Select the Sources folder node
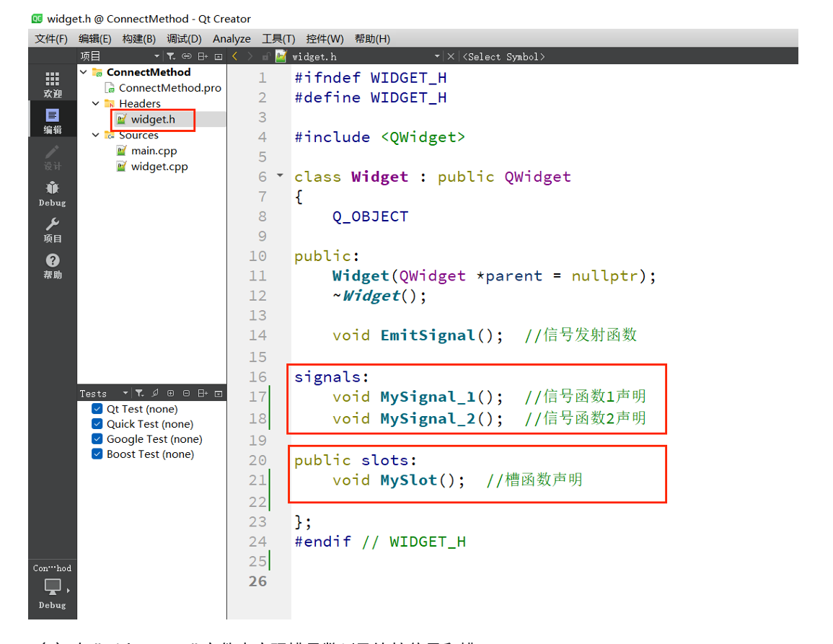 [x=138, y=135]
